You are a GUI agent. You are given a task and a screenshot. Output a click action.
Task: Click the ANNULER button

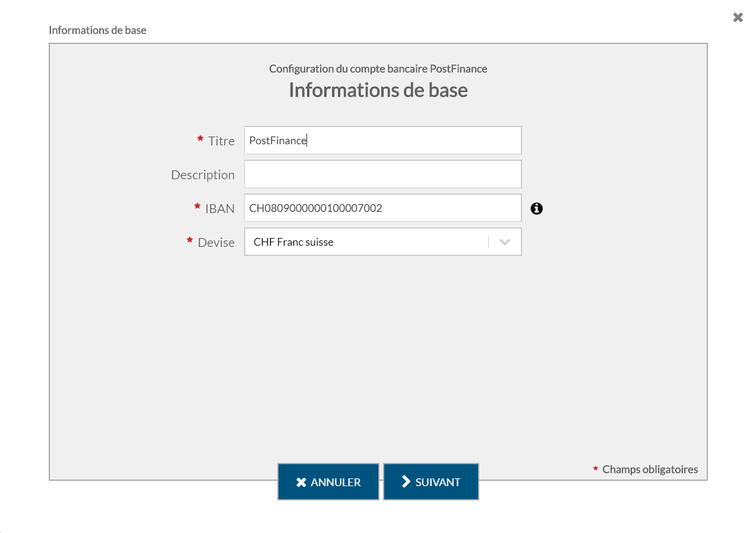pyautogui.click(x=328, y=482)
